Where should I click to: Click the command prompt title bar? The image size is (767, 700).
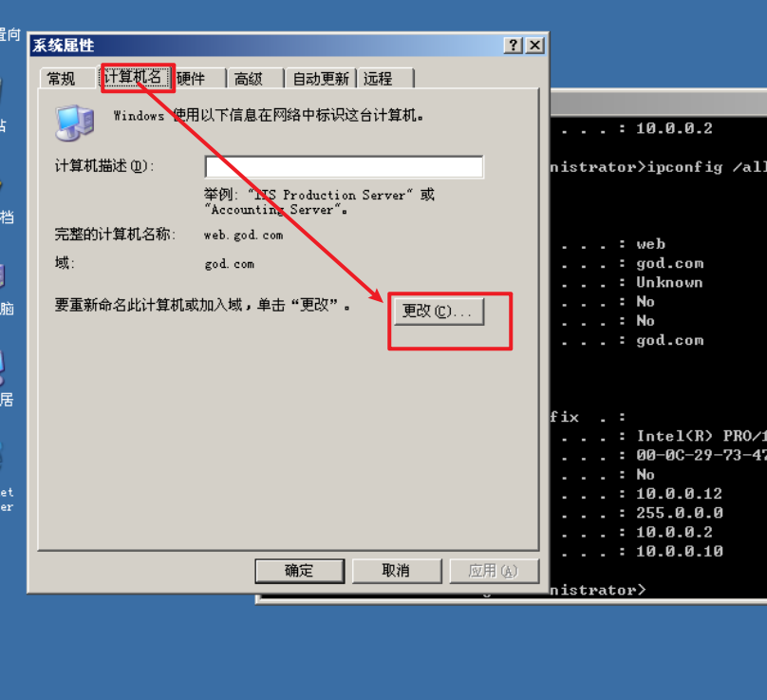tap(659, 104)
